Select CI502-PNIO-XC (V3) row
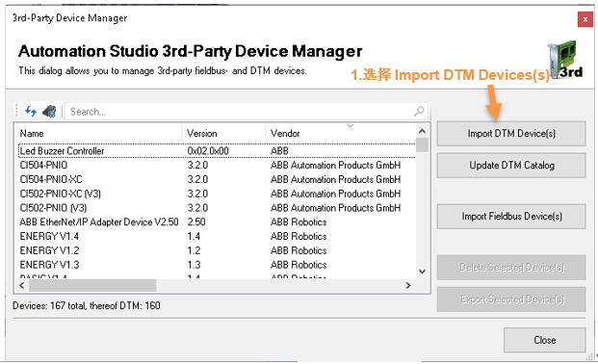This screenshot has width=598, height=364. [x=217, y=194]
